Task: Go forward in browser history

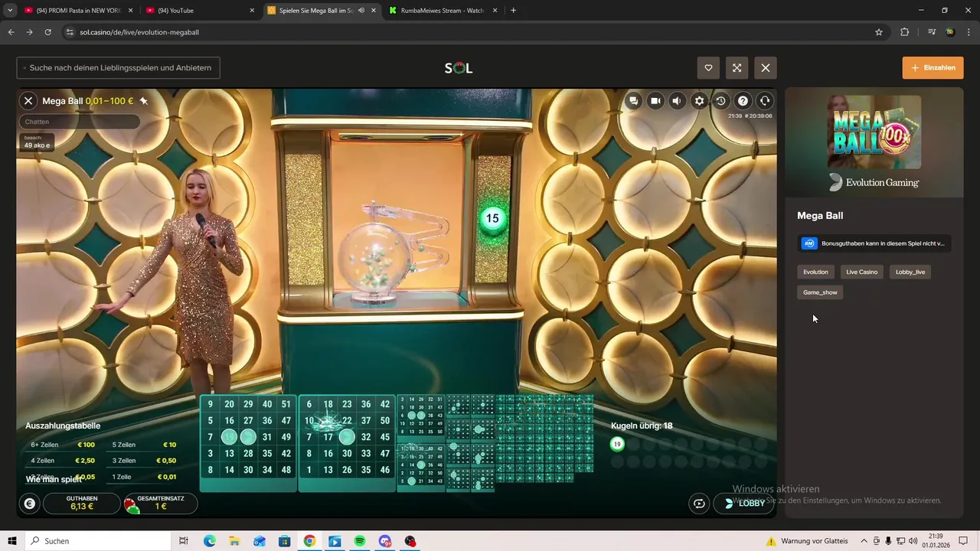Action: click(29, 32)
